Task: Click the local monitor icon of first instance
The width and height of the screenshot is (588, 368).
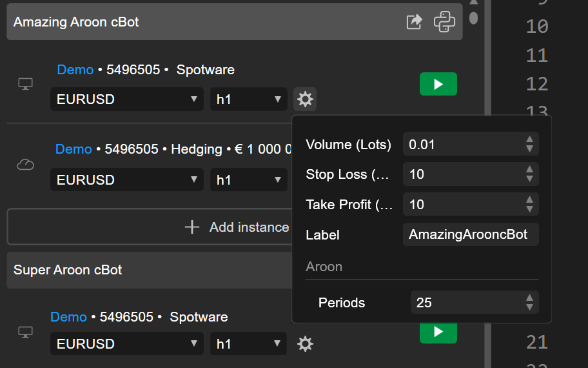Action: click(25, 84)
